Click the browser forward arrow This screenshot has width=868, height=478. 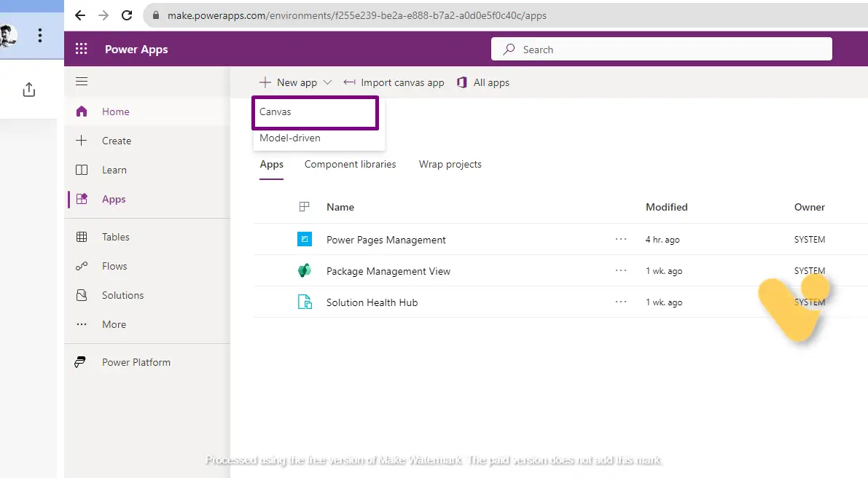(103, 15)
